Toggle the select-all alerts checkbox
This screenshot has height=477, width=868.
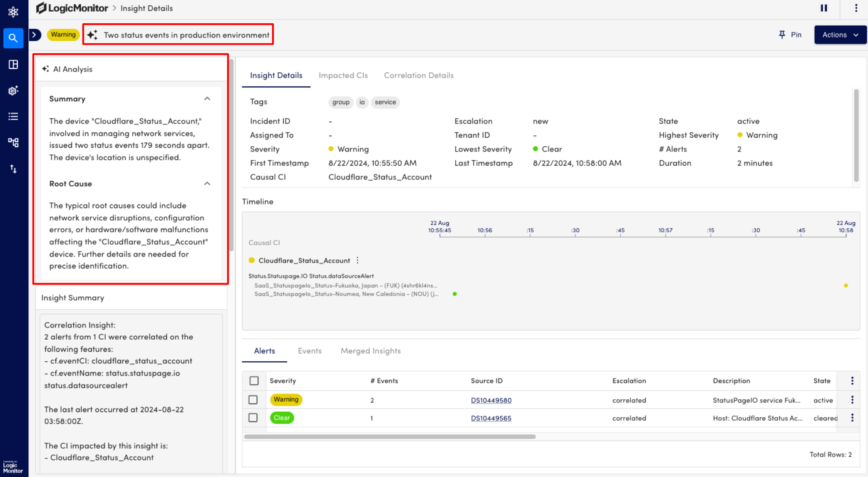tap(254, 380)
